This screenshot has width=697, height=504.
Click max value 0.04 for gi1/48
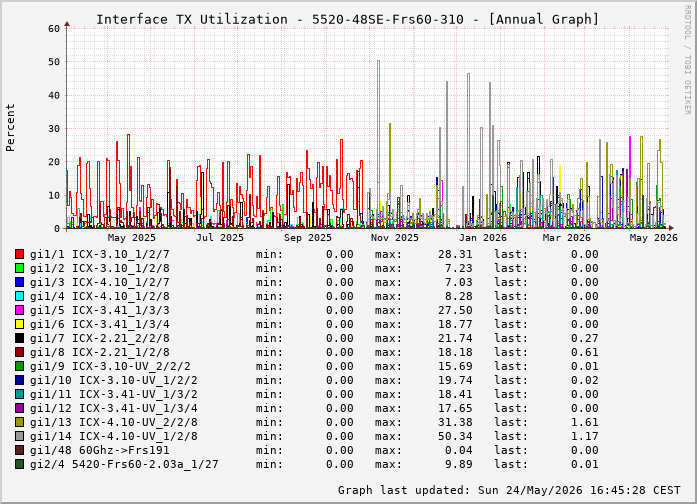tap(458, 450)
